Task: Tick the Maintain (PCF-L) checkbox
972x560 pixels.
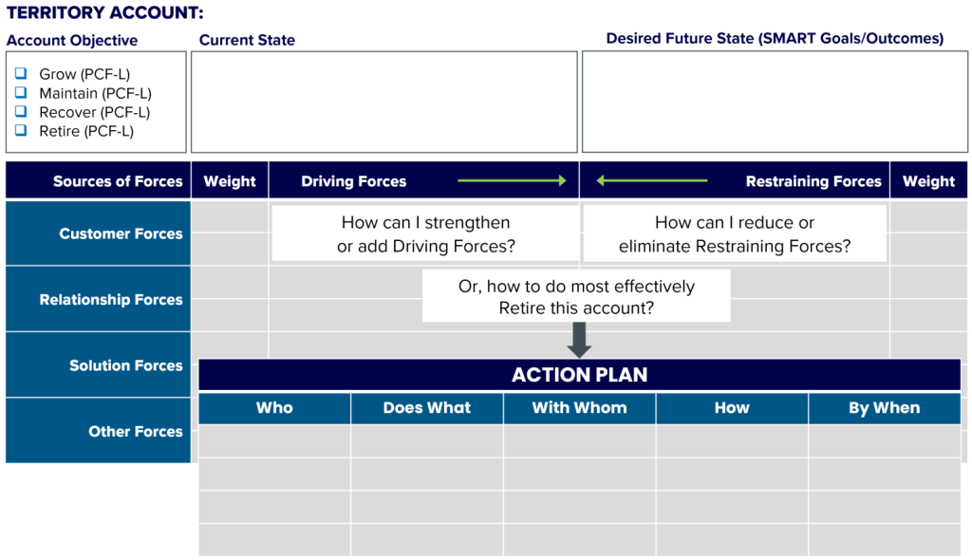Action: [x=21, y=92]
